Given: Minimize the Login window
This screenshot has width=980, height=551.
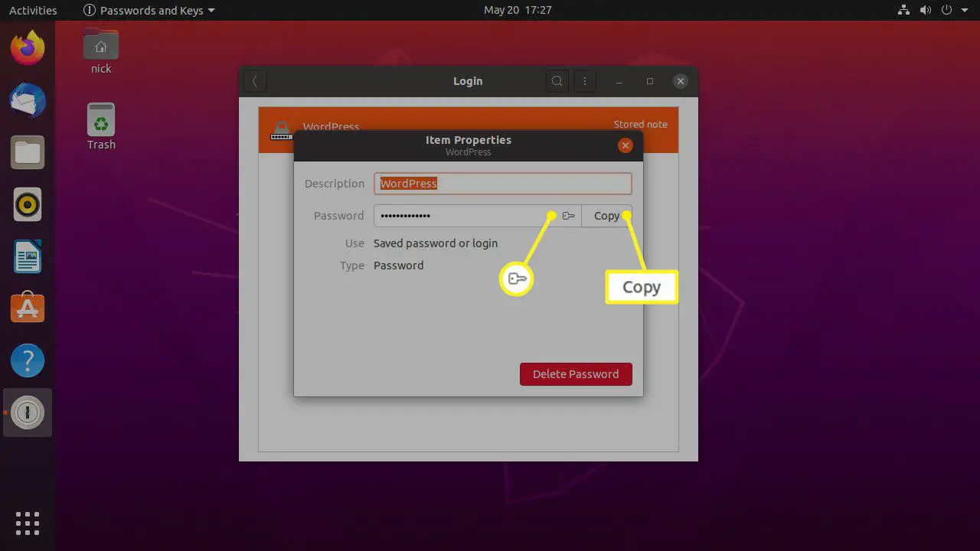Looking at the screenshot, I should pos(619,81).
